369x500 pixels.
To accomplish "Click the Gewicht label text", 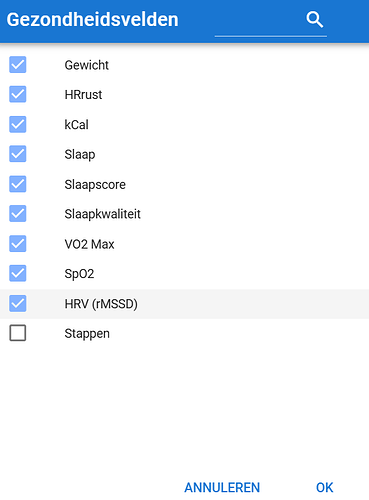I will click(87, 65).
